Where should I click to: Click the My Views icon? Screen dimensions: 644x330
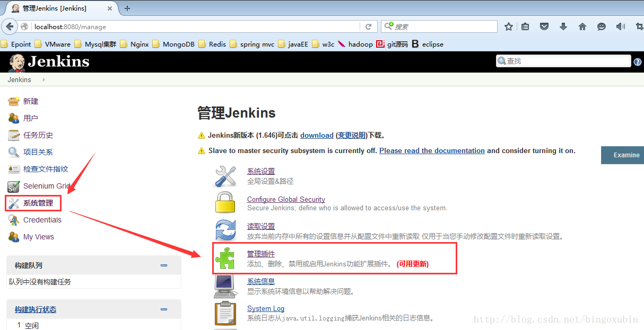(14, 237)
